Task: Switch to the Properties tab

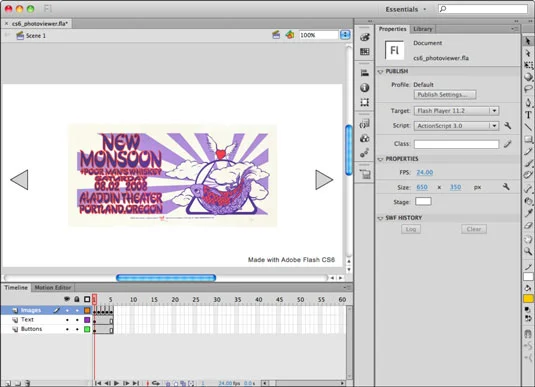Action: click(392, 29)
